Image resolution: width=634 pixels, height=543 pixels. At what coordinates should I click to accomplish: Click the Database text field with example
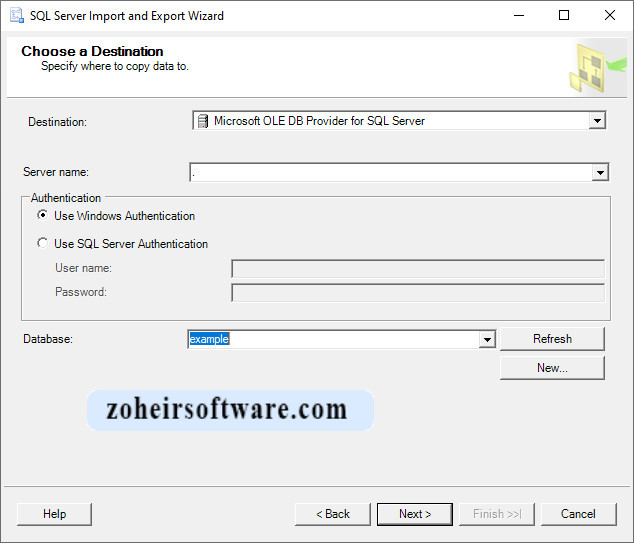(x=333, y=340)
